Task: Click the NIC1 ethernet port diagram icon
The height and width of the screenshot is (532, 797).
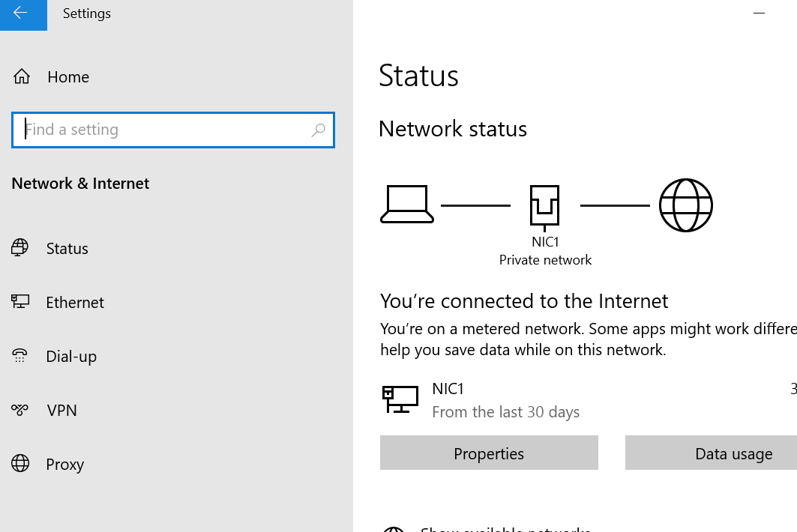Action: [544, 208]
